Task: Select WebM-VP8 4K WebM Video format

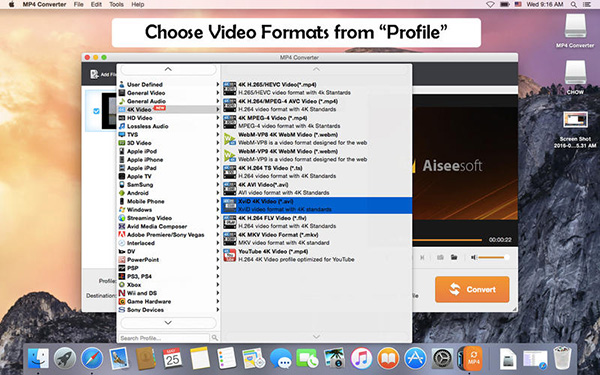Action: coord(317,139)
